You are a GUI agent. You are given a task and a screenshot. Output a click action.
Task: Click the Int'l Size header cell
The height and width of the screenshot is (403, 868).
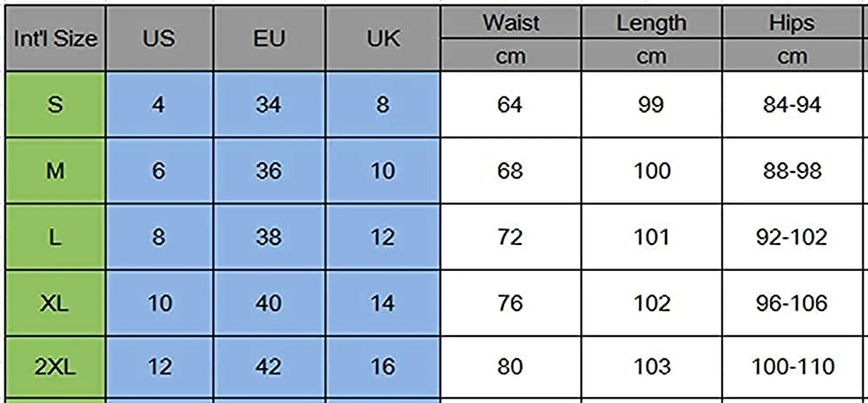tap(55, 38)
